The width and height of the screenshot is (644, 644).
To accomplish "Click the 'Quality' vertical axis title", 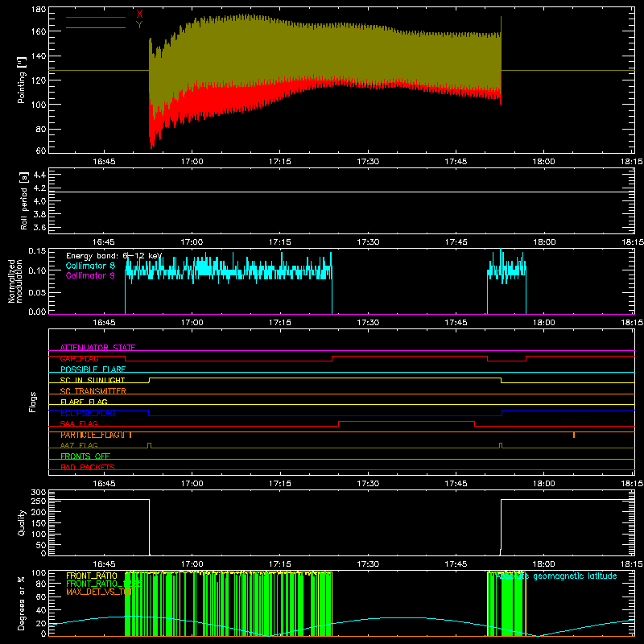I will (22, 522).
